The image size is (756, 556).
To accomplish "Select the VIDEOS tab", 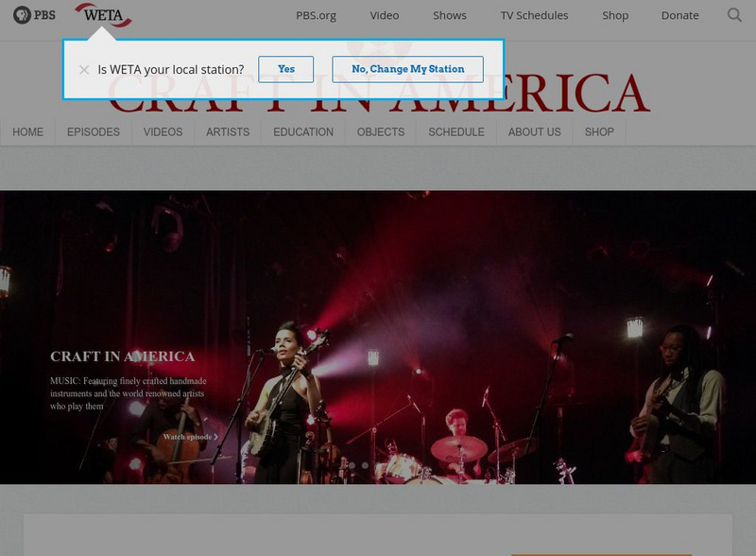I will click(163, 132).
